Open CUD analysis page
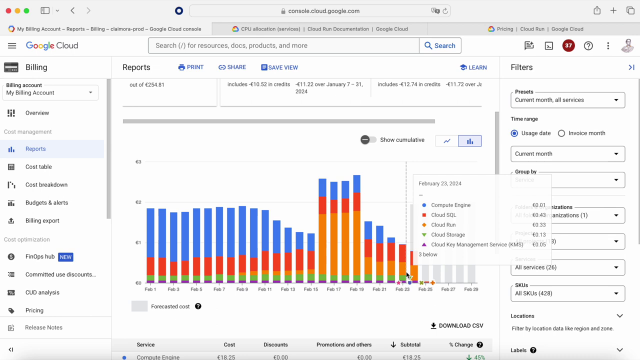This screenshot has height=360, width=640. pyautogui.click(x=52, y=293)
